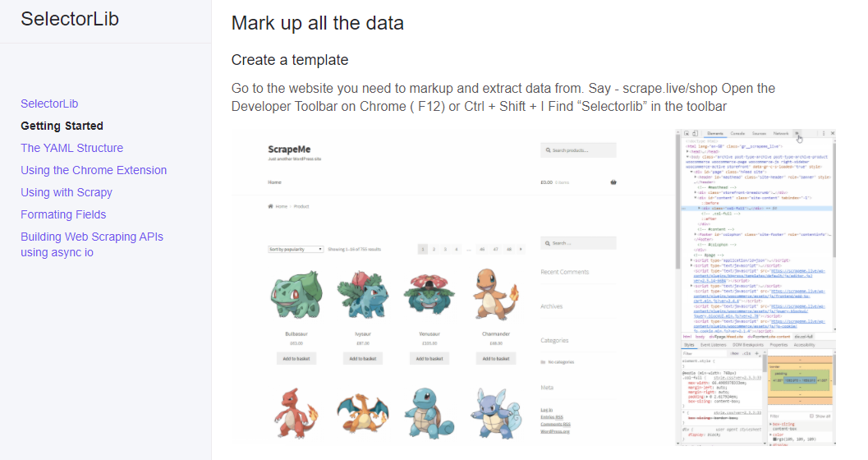This screenshot has height=460, width=868.
Task: Click the DevTools inspect element icon
Action: pyautogui.click(x=687, y=133)
